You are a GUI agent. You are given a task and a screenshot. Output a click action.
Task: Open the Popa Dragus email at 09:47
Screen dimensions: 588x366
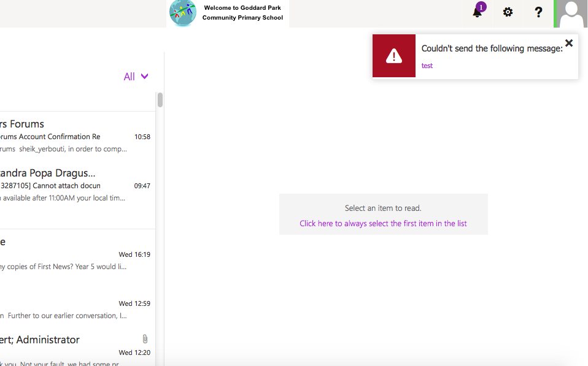pos(77,185)
